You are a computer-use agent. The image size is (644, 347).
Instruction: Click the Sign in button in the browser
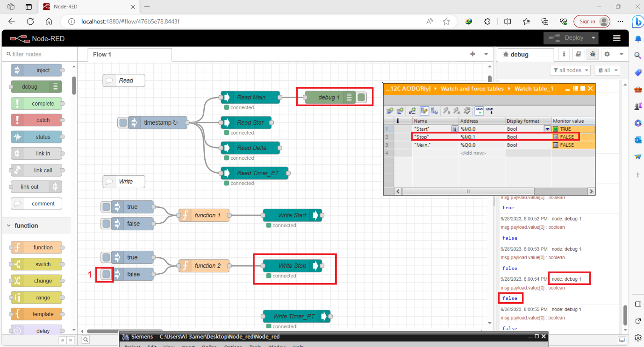click(x=592, y=21)
